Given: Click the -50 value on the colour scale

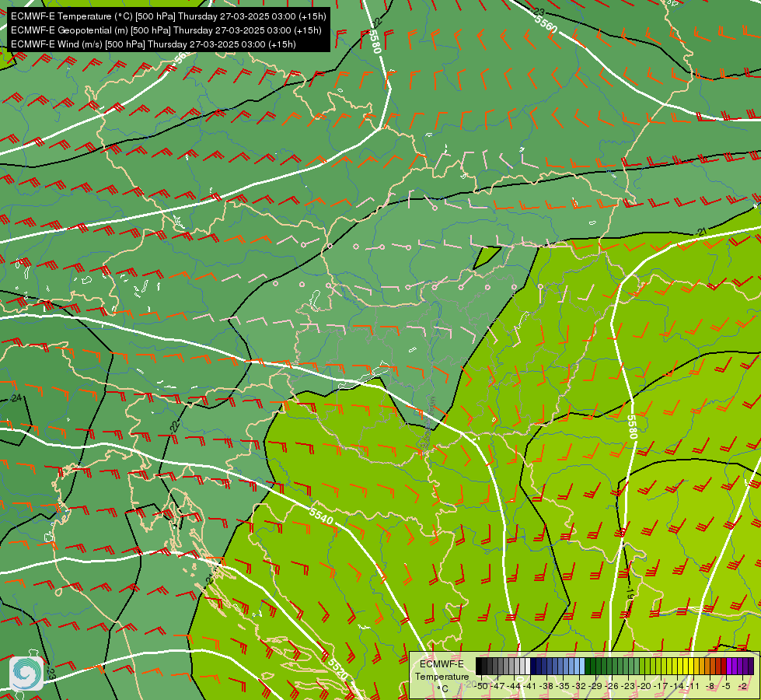Looking at the screenshot, I should coord(481,686).
